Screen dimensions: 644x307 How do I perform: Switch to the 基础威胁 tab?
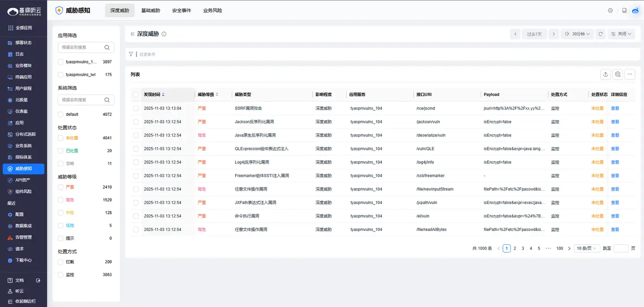(x=150, y=10)
